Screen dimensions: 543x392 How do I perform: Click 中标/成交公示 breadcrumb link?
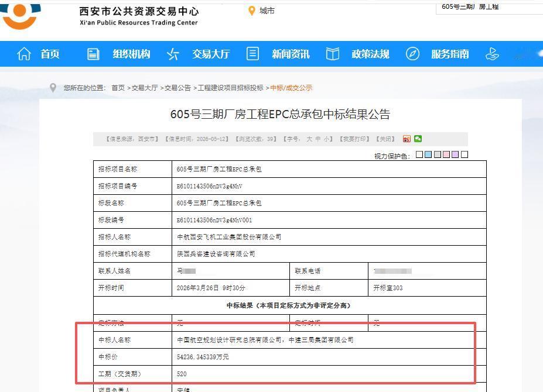(291, 88)
